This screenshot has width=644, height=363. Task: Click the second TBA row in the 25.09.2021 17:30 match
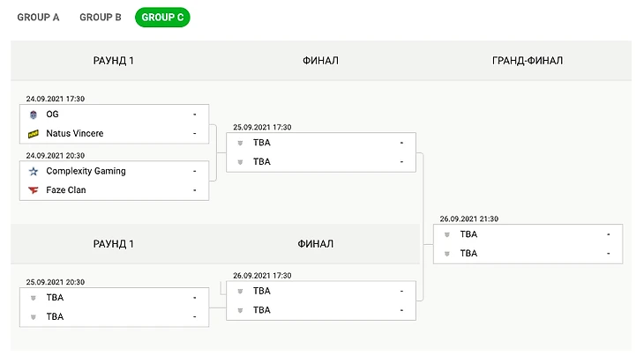[321, 162]
